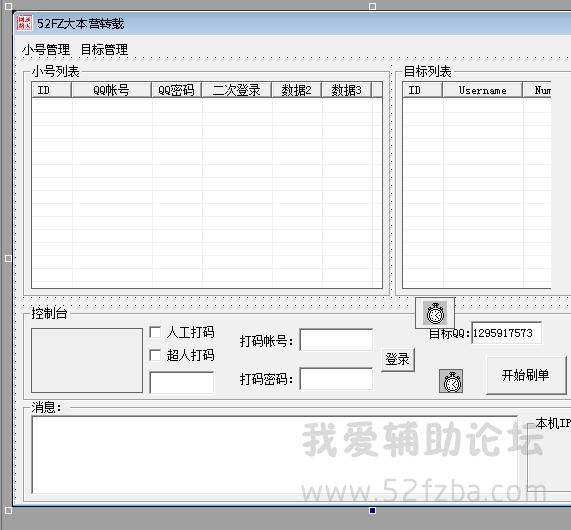Enable the 超人打码 checkbox
This screenshot has height=530, width=571.
click(x=155, y=355)
